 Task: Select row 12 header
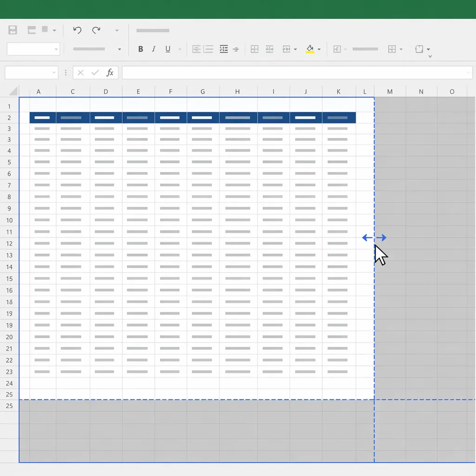(9, 244)
